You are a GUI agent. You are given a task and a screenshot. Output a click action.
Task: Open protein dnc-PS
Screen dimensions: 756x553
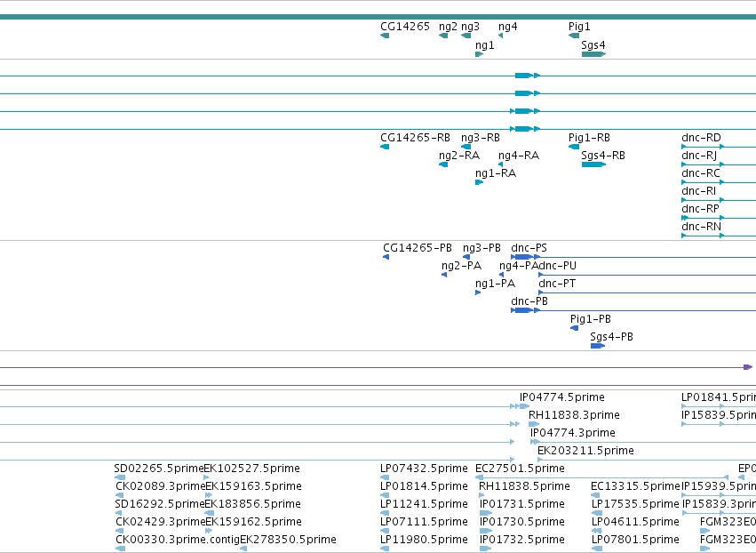coord(529,248)
